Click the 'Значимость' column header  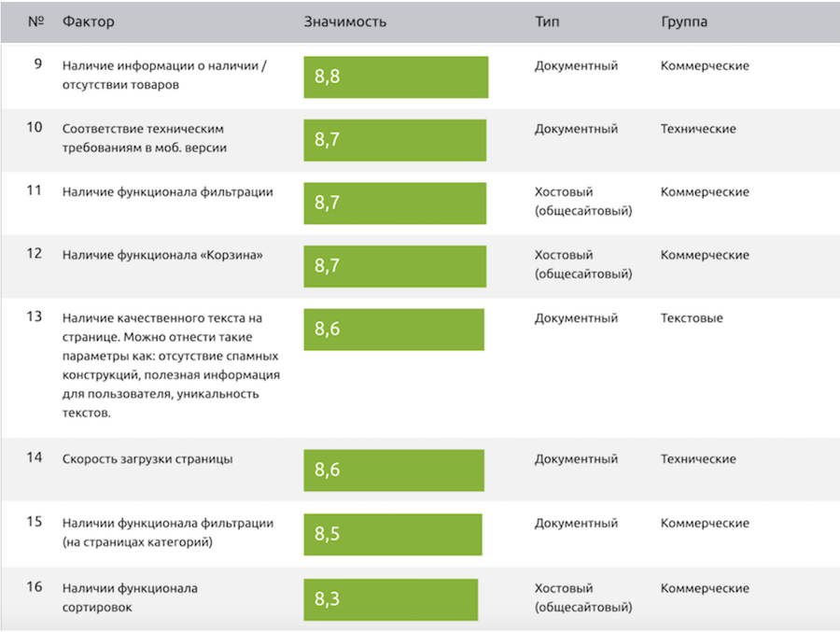point(345,22)
